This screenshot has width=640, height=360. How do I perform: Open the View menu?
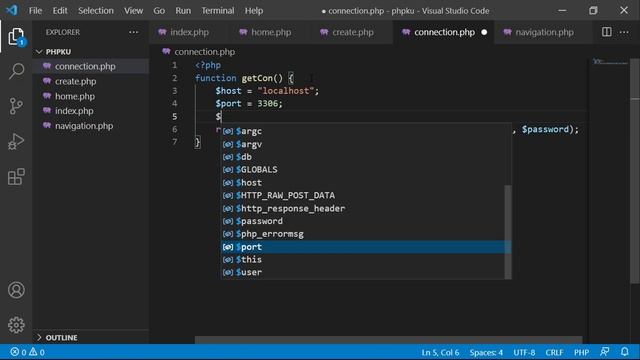pos(133,11)
